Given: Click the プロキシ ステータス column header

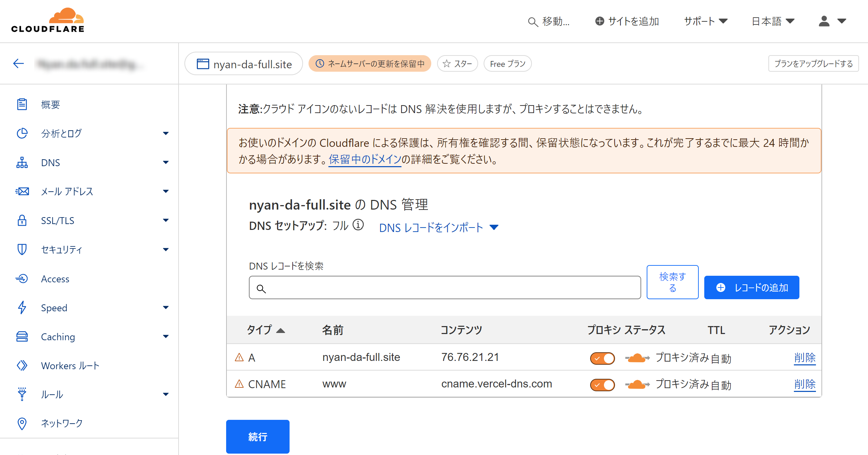Looking at the screenshot, I should coord(626,330).
